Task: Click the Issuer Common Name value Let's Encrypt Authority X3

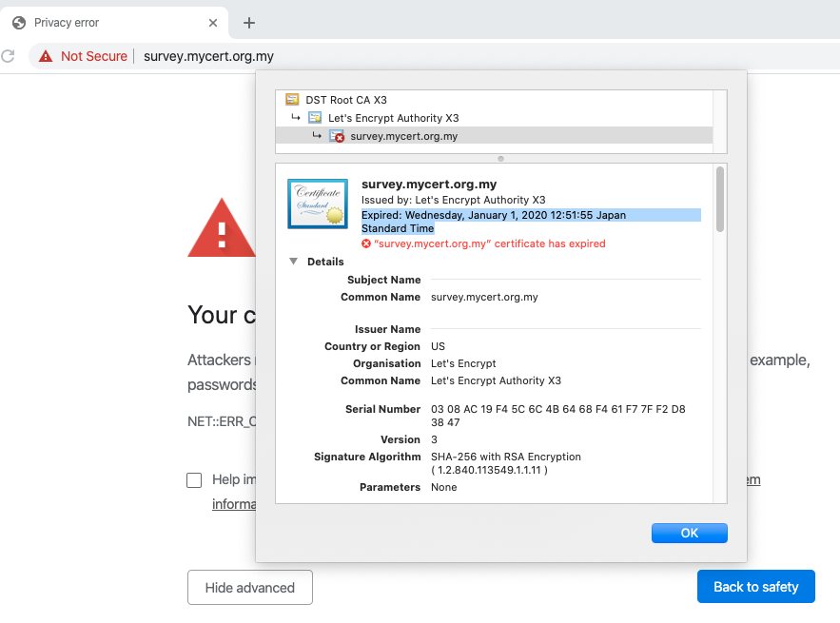Action: coord(496,380)
